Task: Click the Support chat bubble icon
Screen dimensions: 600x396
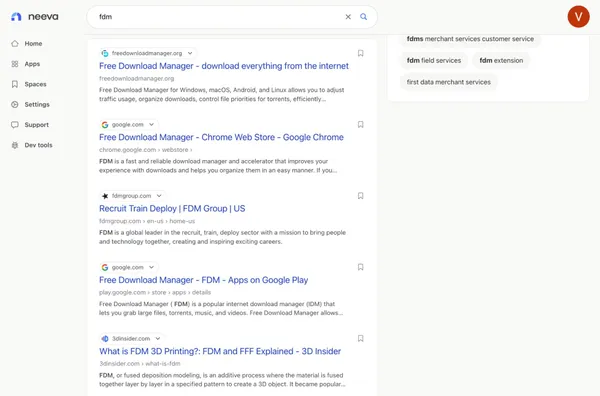Action: (x=15, y=125)
